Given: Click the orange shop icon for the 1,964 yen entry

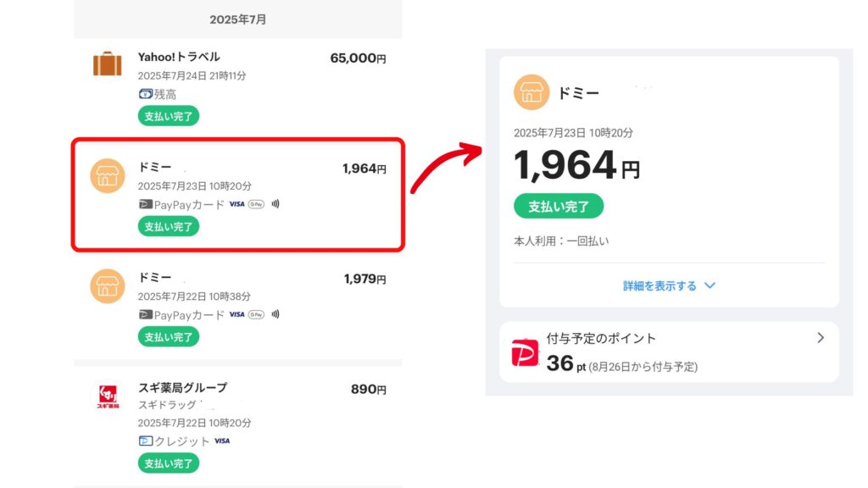Looking at the screenshot, I should (108, 176).
